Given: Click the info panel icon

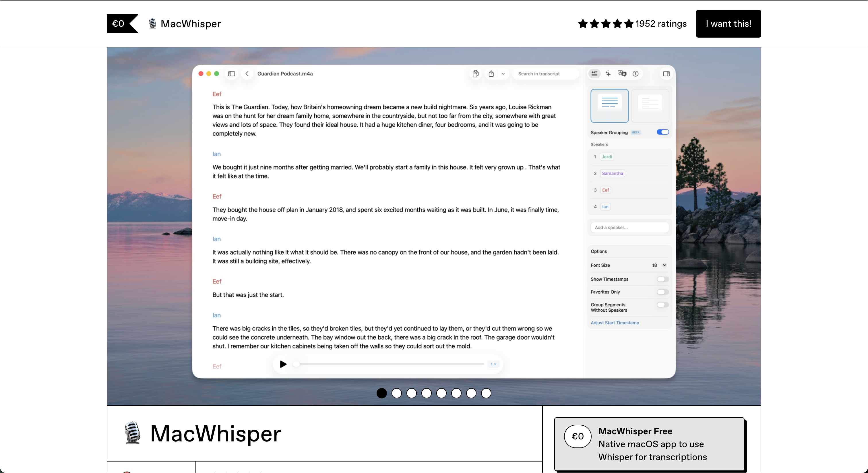Looking at the screenshot, I should tap(635, 73).
